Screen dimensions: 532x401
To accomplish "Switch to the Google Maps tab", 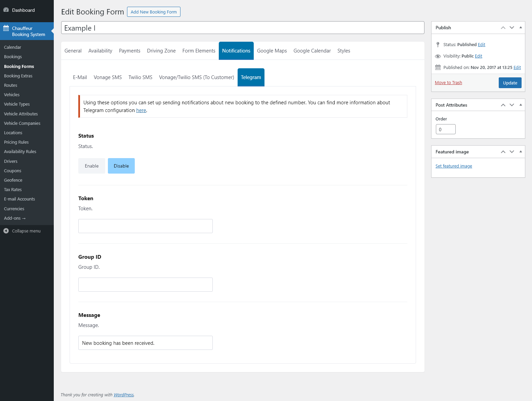I will pyautogui.click(x=272, y=51).
